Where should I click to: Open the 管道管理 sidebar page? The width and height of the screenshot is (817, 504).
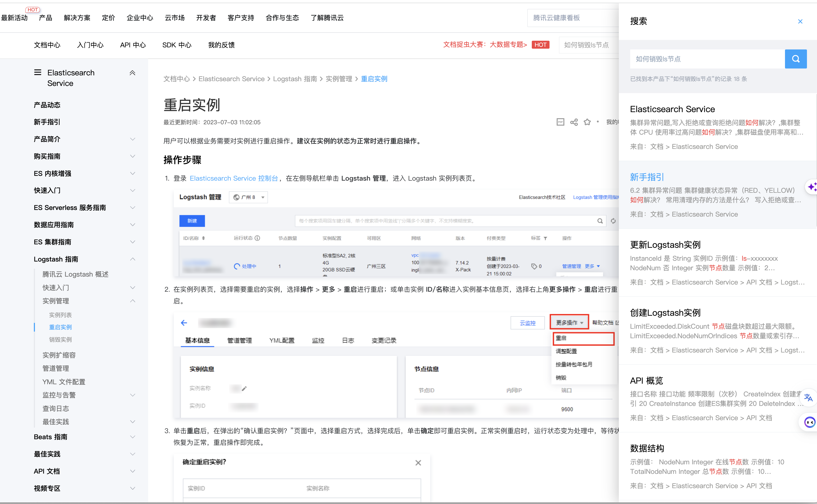point(56,368)
